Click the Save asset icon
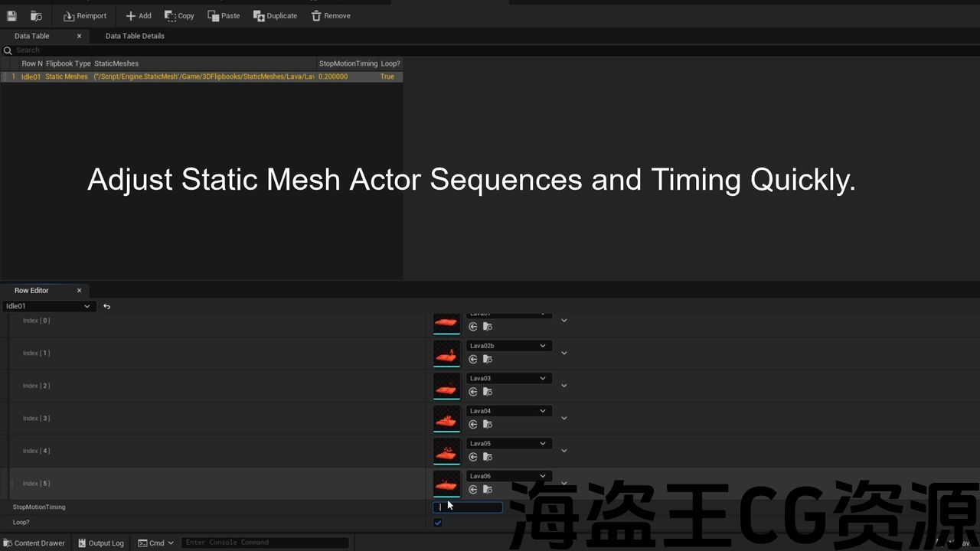Image resolution: width=980 pixels, height=551 pixels. click(11, 15)
